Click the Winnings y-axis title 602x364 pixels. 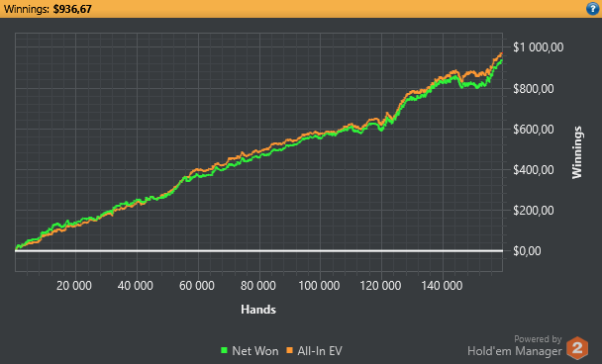577,152
